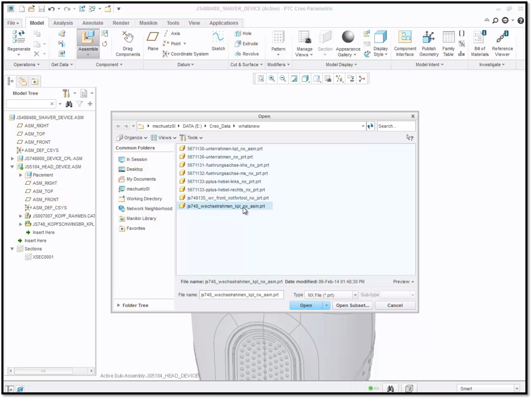Image resolution: width=532 pixels, height=399 pixels.
Task: Click the Assemble tool icon
Action: [88, 38]
